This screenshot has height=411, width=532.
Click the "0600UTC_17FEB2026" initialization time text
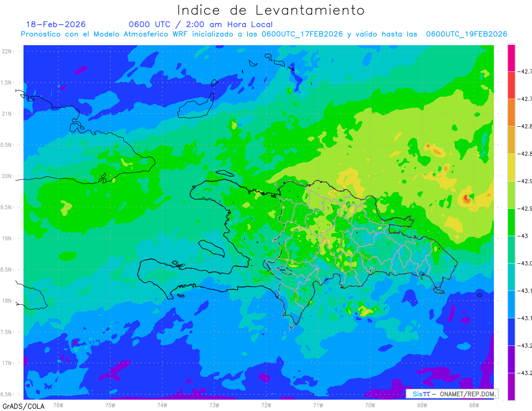click(x=302, y=34)
